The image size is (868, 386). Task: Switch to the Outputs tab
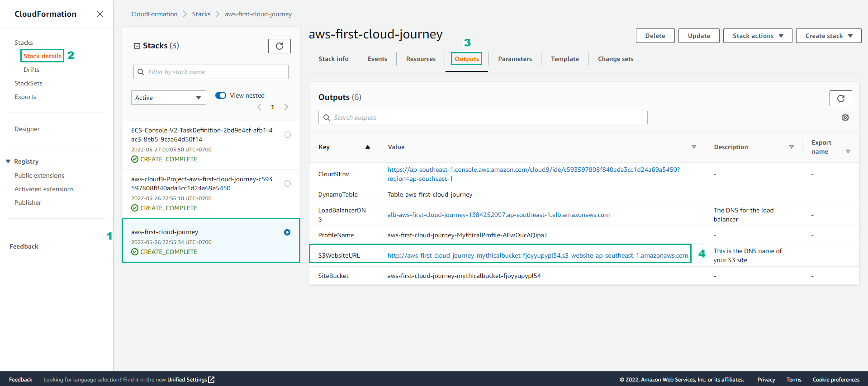tap(467, 59)
